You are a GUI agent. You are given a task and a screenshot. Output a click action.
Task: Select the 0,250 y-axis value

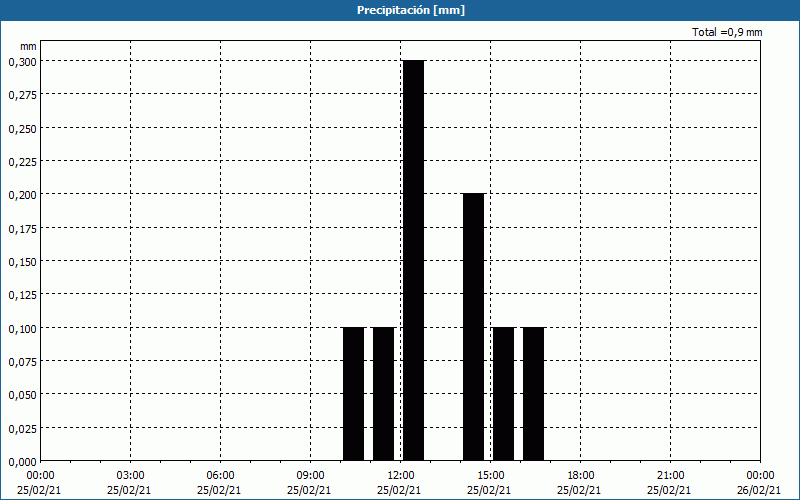tap(22, 129)
